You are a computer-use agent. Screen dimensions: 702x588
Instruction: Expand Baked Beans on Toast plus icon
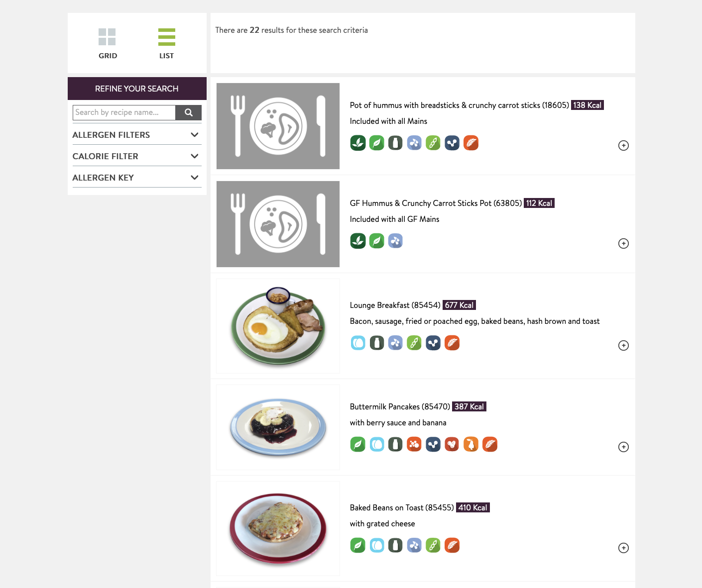click(623, 548)
